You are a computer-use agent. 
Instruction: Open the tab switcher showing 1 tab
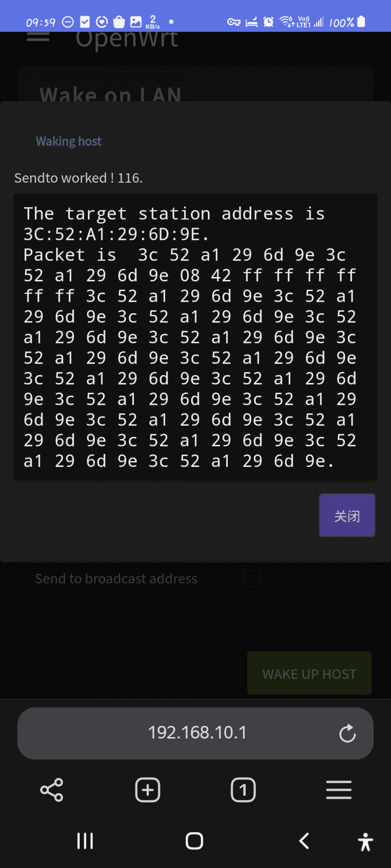point(243,790)
